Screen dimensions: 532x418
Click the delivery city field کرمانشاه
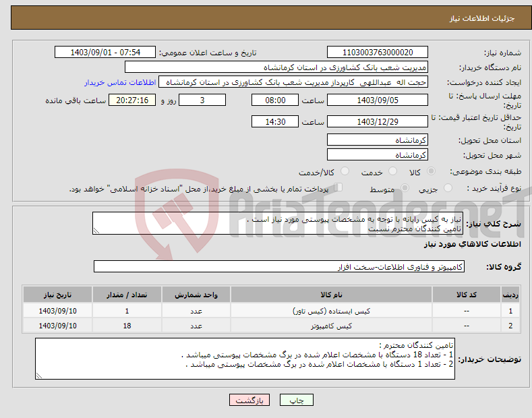point(378,154)
